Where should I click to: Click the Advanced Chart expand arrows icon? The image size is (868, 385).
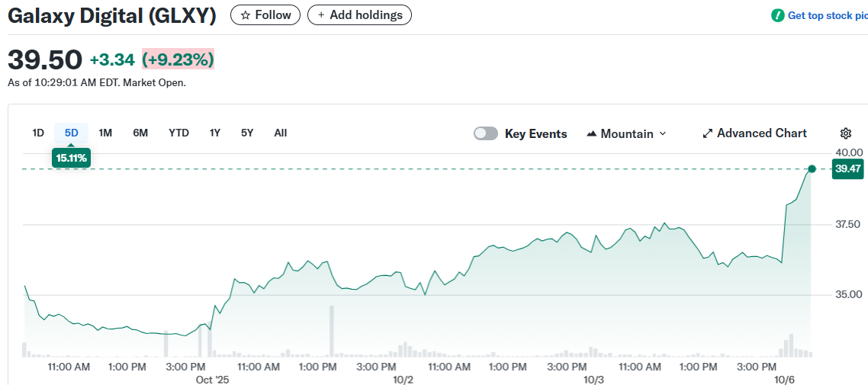tap(707, 133)
